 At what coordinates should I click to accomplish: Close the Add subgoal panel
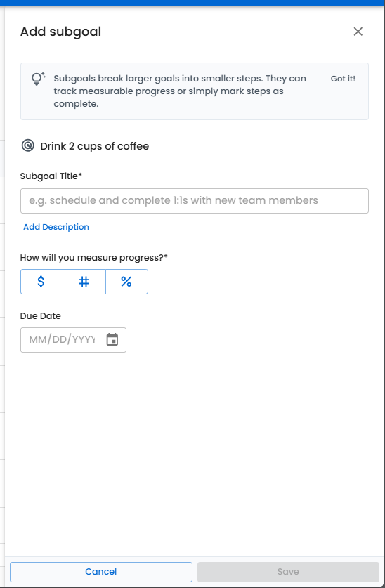point(358,32)
